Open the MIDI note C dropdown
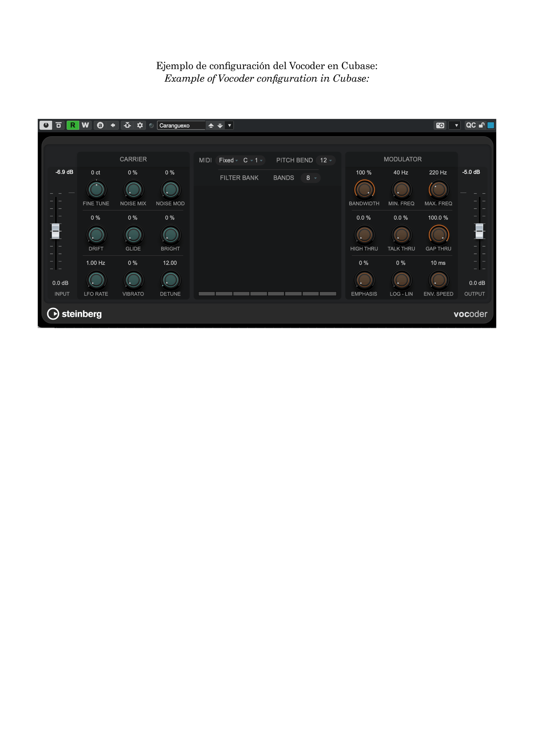 248,160
